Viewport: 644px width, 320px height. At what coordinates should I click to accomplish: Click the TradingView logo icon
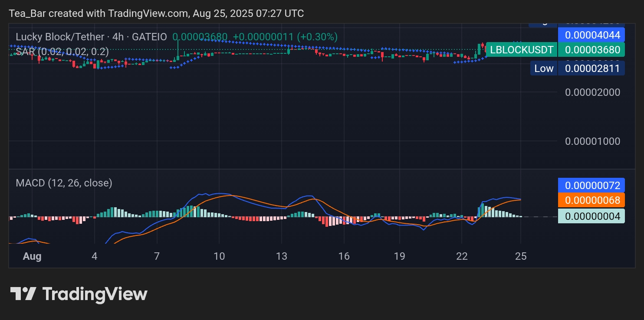pos(23,294)
